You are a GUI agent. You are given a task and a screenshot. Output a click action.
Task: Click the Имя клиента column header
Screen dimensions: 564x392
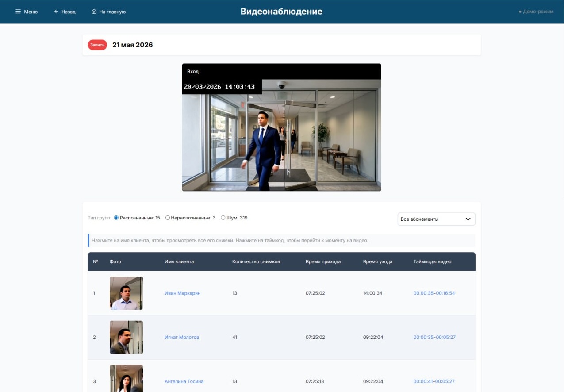[x=179, y=261]
